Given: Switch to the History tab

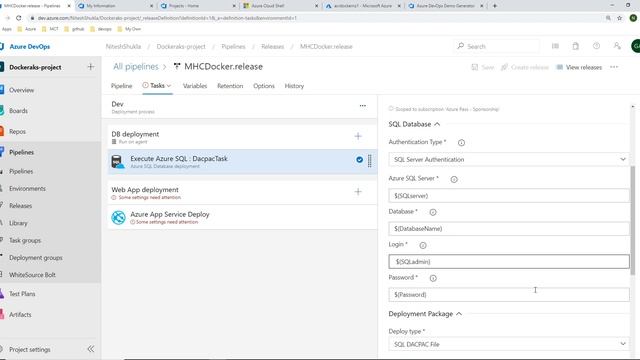Looking at the screenshot, I should coord(294,86).
